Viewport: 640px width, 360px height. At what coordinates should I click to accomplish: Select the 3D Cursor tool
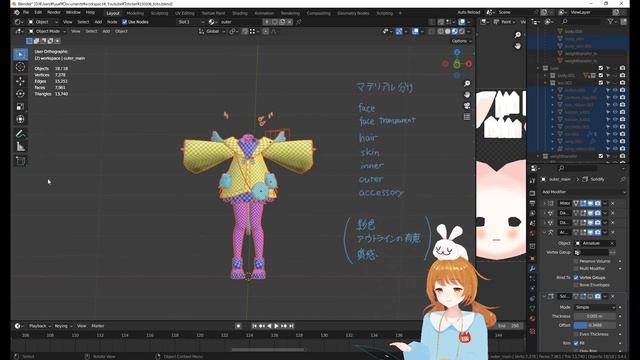pyautogui.click(x=20, y=67)
